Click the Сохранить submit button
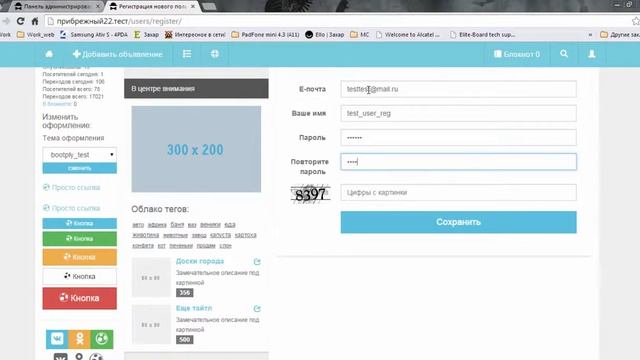This screenshot has width=640, height=360. (458, 222)
